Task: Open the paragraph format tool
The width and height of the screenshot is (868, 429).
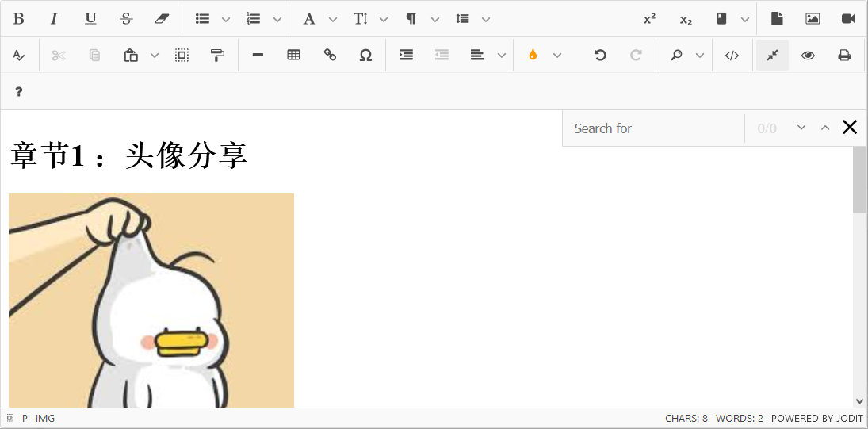Action: [x=411, y=19]
